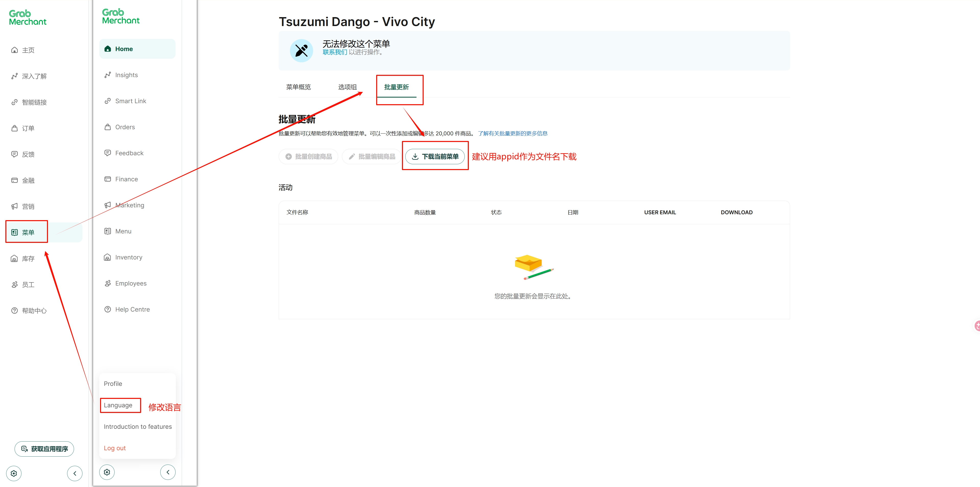
Task: Click the 下载当前菜单 download button
Action: point(435,157)
